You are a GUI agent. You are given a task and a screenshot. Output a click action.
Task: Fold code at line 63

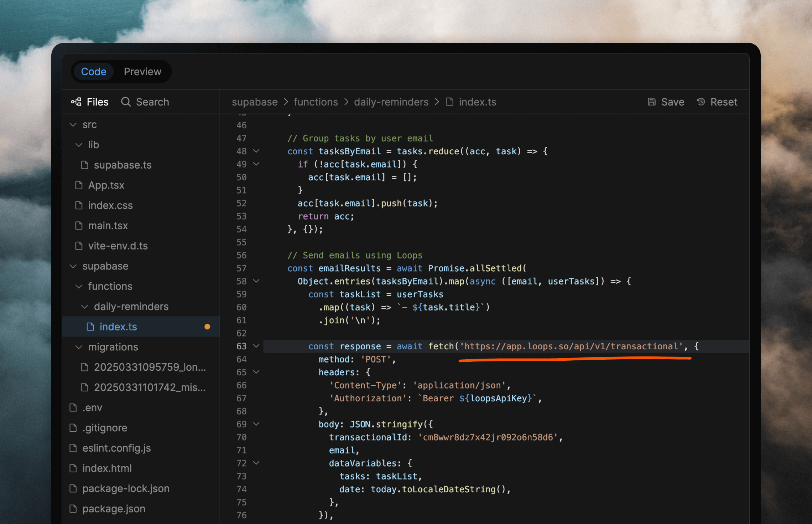pyautogui.click(x=256, y=346)
